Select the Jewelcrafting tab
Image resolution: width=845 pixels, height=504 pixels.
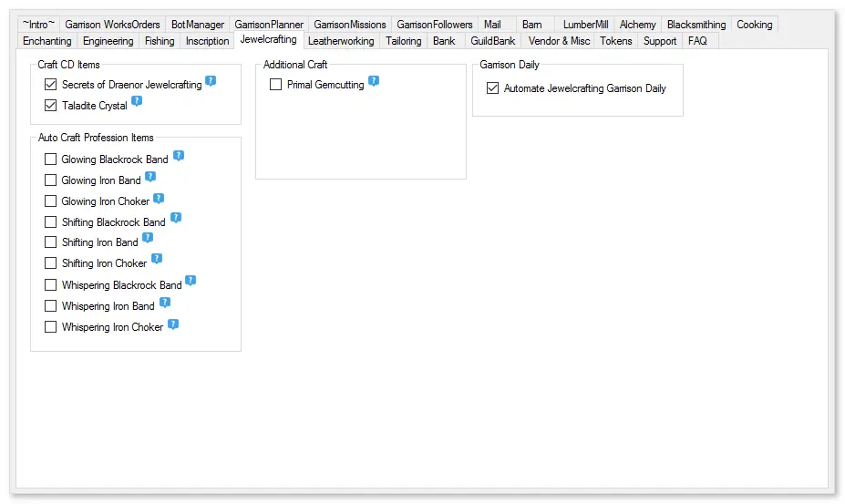(268, 39)
